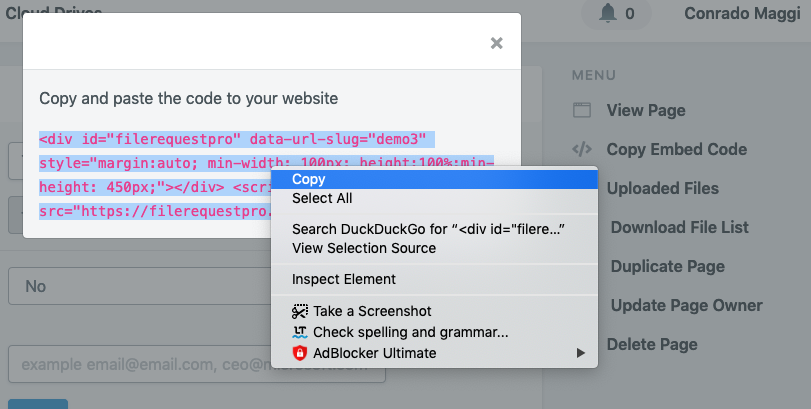Viewport: 811px width, 409px height.
Task: Click Duplicate Page in sidebar menu
Action: 668,266
